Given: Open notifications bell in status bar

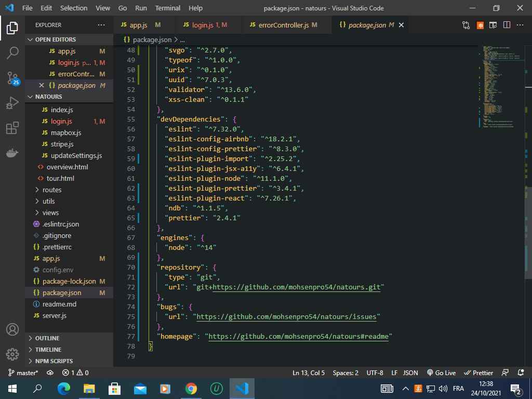Looking at the screenshot, I should [x=521, y=373].
